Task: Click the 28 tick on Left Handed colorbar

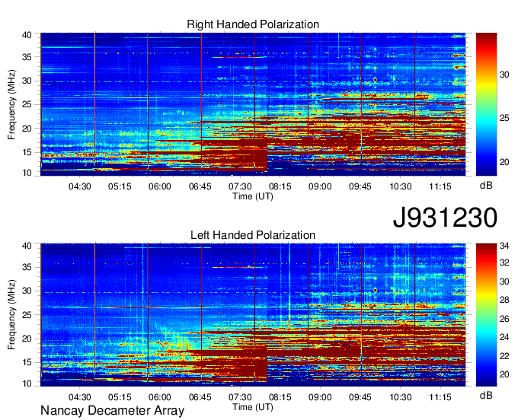Action: click(x=504, y=300)
